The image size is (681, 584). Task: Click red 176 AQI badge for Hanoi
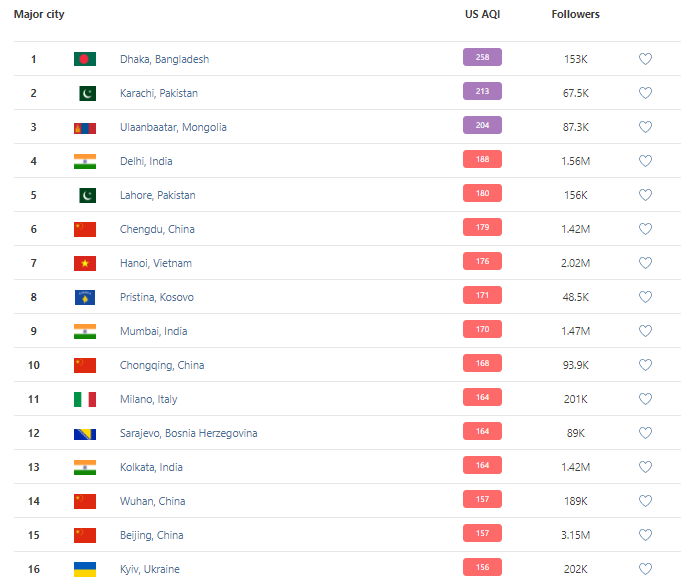click(x=482, y=262)
